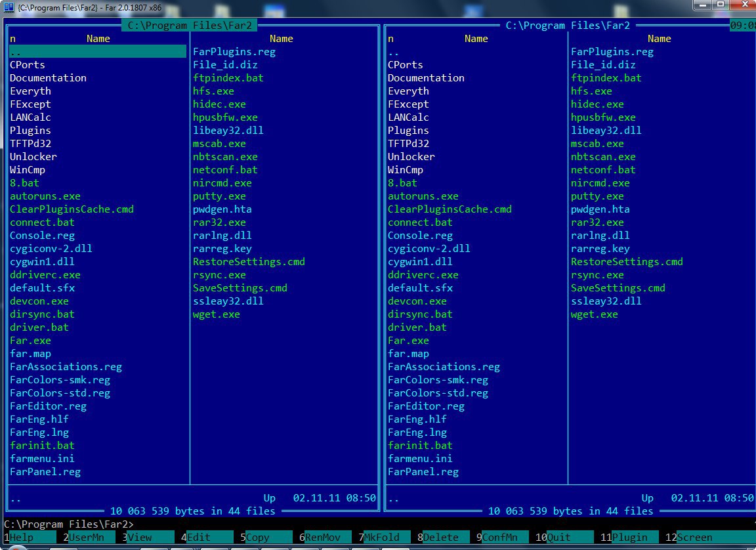This screenshot has height=550, width=756.
Task: Click 10 Quit in the function key bar
Action: 564,537
